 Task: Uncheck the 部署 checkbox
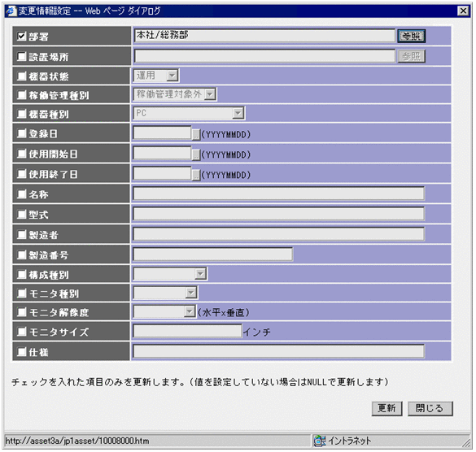21,36
